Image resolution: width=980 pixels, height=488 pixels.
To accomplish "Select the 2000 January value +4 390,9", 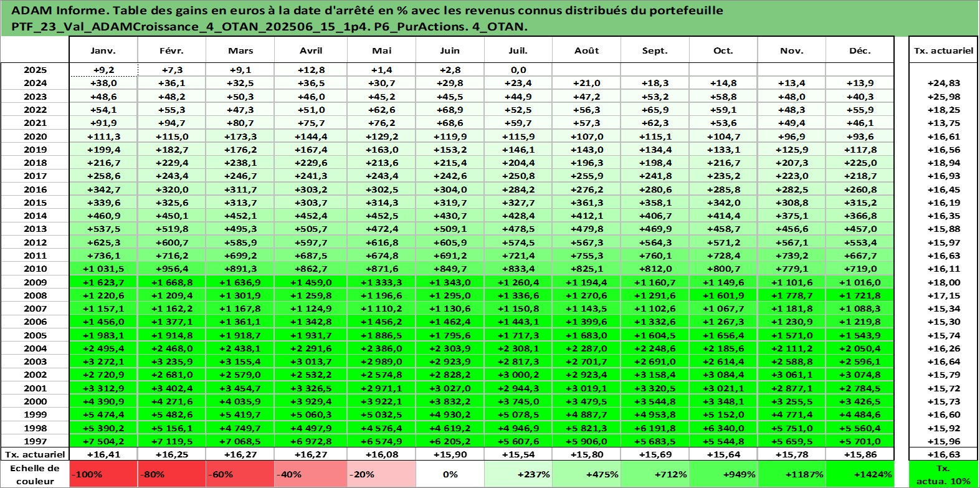I will click(x=103, y=401).
